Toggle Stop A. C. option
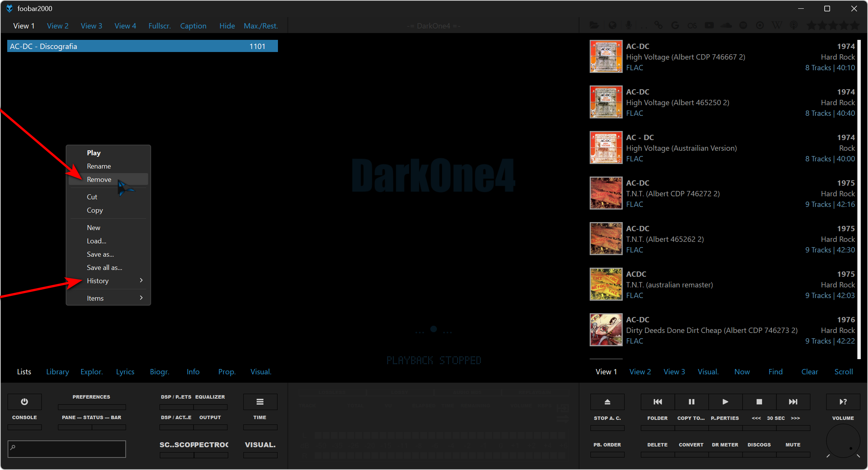868x470 pixels. [607, 418]
